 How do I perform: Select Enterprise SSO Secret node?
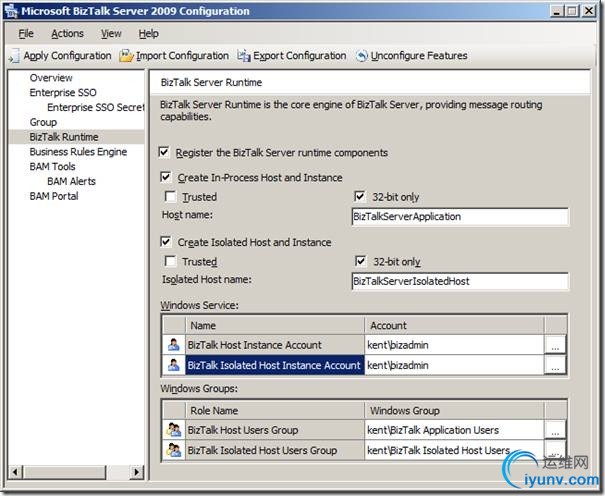coord(96,107)
